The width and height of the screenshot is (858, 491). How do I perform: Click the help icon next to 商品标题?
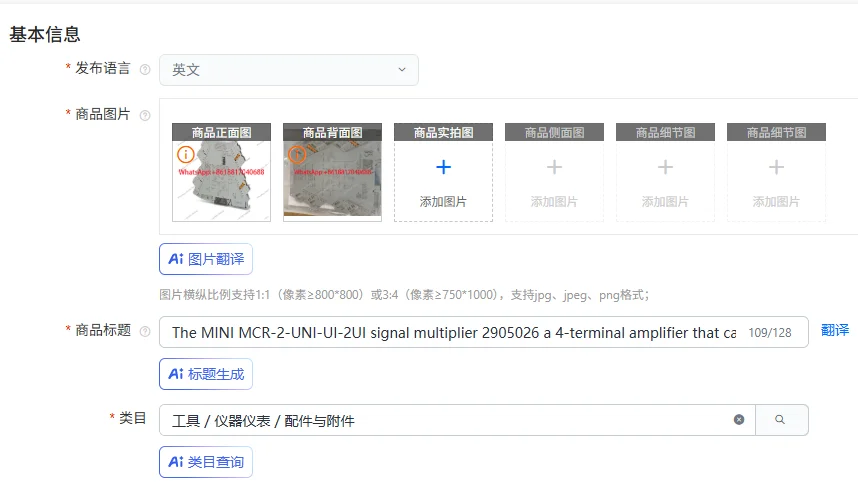click(145, 331)
